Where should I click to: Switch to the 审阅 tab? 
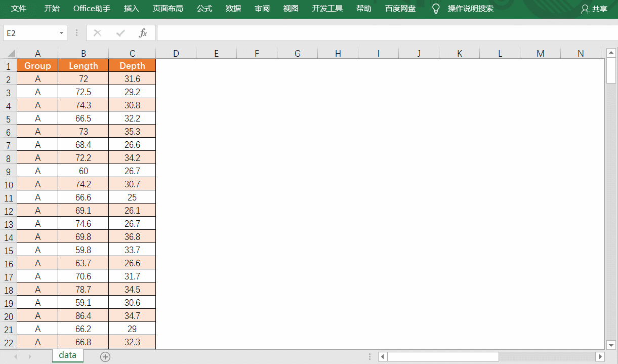click(x=262, y=9)
